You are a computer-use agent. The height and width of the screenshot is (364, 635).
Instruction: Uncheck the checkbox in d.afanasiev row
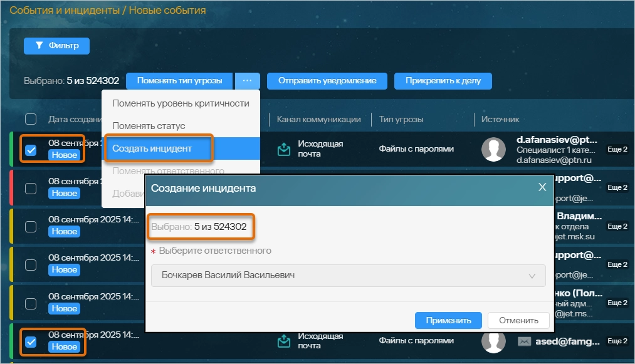(31, 150)
